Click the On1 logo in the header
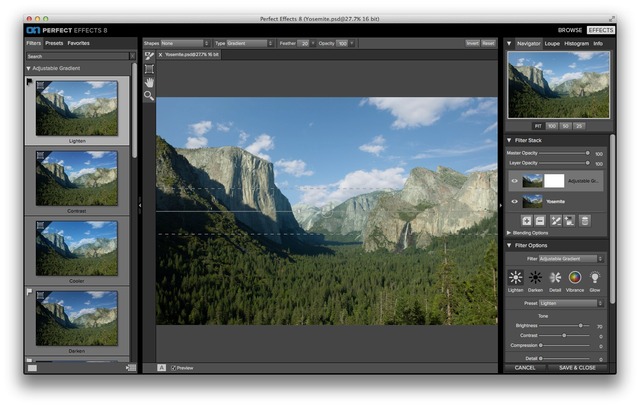The image size is (640, 407). click(33, 30)
